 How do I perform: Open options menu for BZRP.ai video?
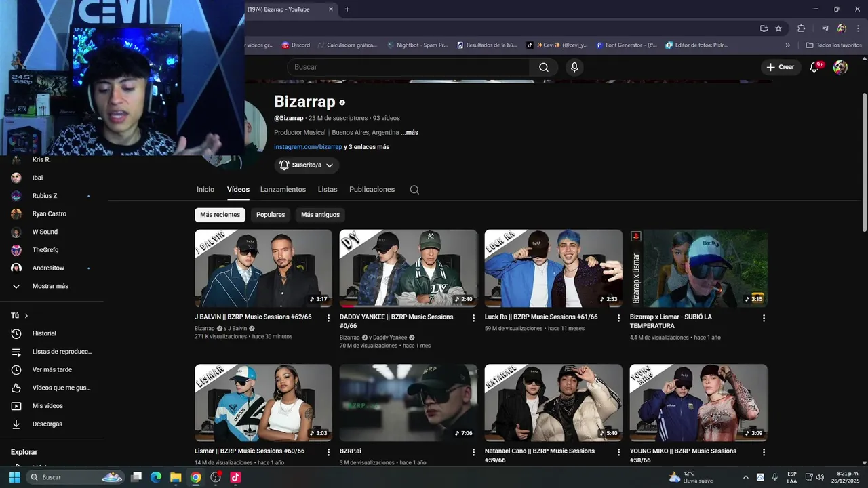474,452
